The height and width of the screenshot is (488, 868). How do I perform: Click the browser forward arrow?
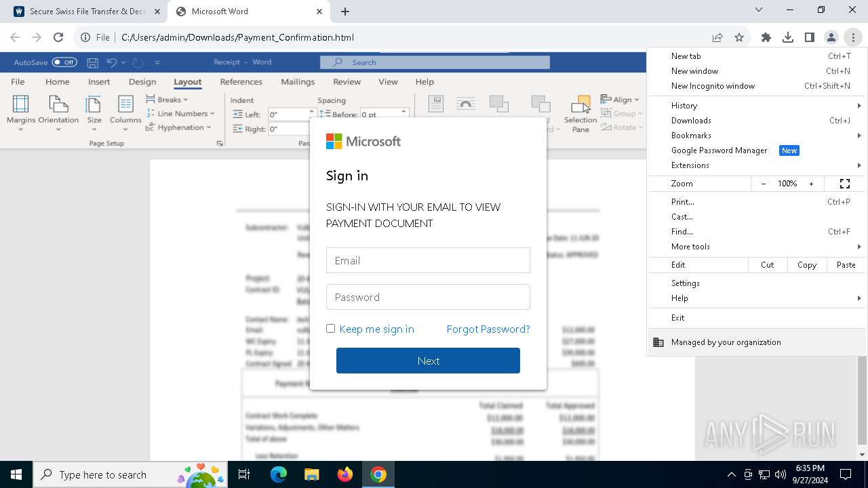pyautogui.click(x=37, y=37)
